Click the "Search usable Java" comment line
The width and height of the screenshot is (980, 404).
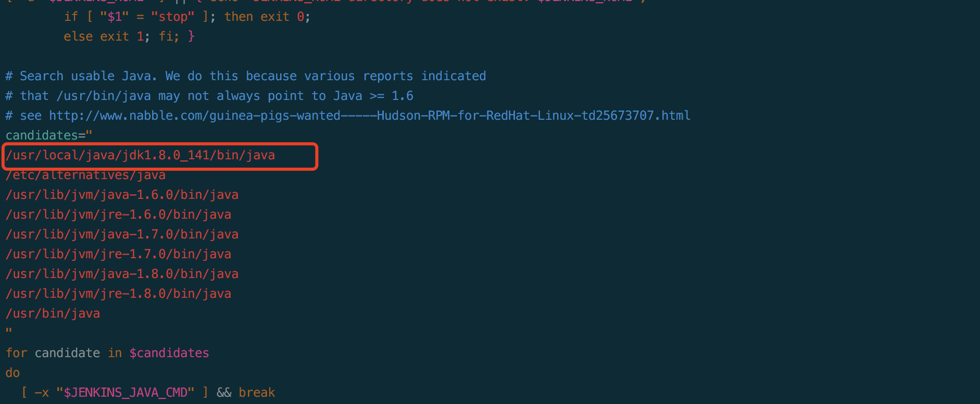click(245, 76)
